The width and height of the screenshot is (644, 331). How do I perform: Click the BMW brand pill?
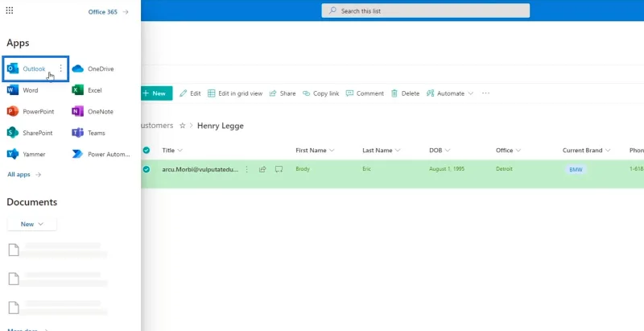[576, 170]
